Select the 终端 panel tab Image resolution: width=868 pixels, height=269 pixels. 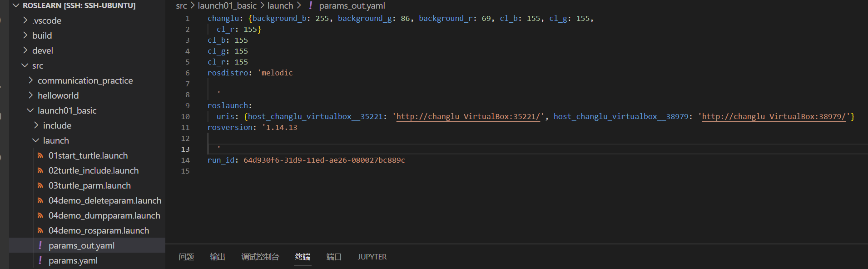303,257
